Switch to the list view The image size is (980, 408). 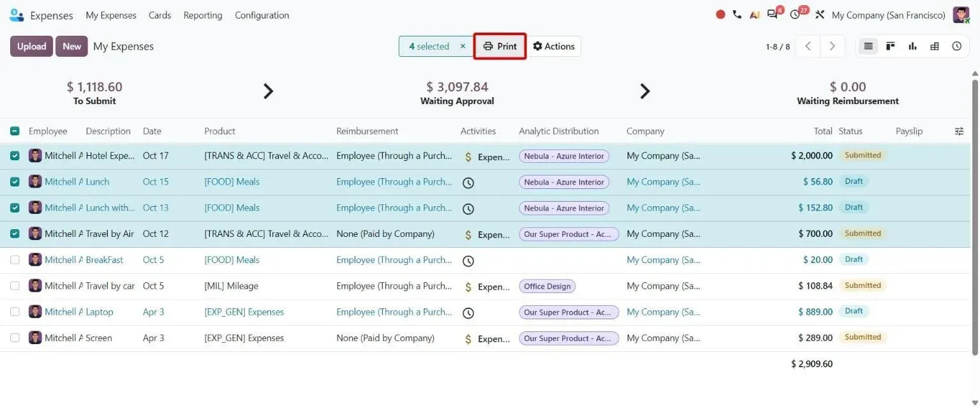tap(868, 46)
